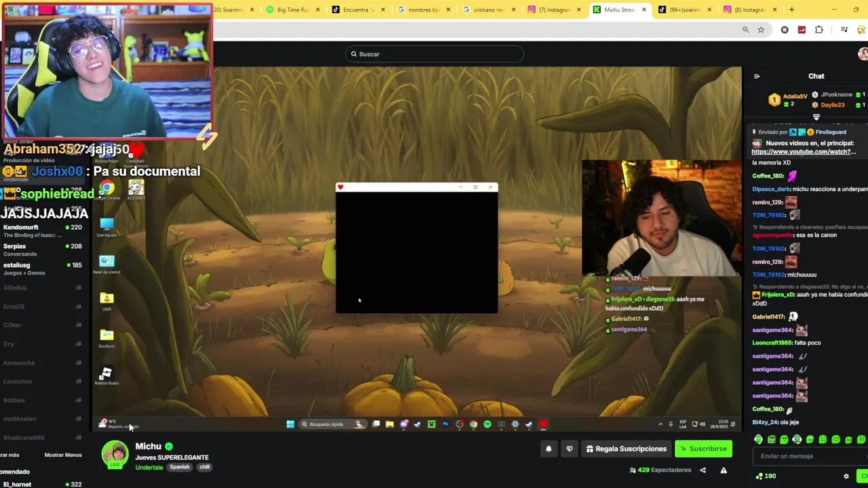This screenshot has width=868, height=488.
Task: Open offline SiDeRaL channel in sidebar
Action: [42, 287]
